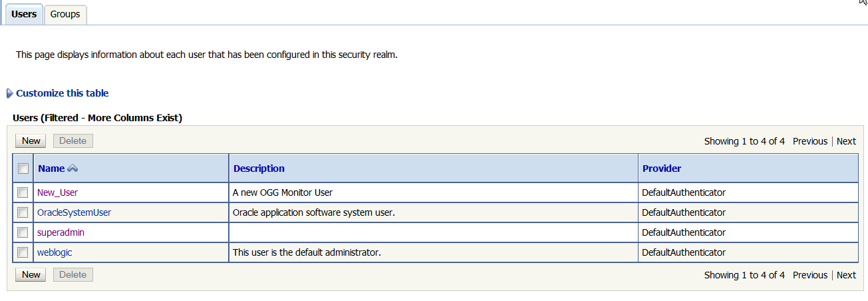The height and width of the screenshot is (301, 868).
Task: Open the OracleSystemUser link
Action: click(74, 212)
